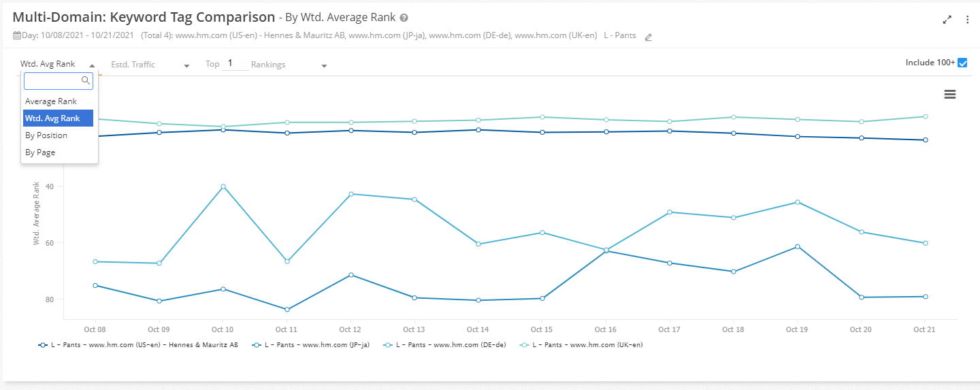Click the expand fullscreen arrows icon
This screenshot has height=390, width=980.
(x=947, y=20)
